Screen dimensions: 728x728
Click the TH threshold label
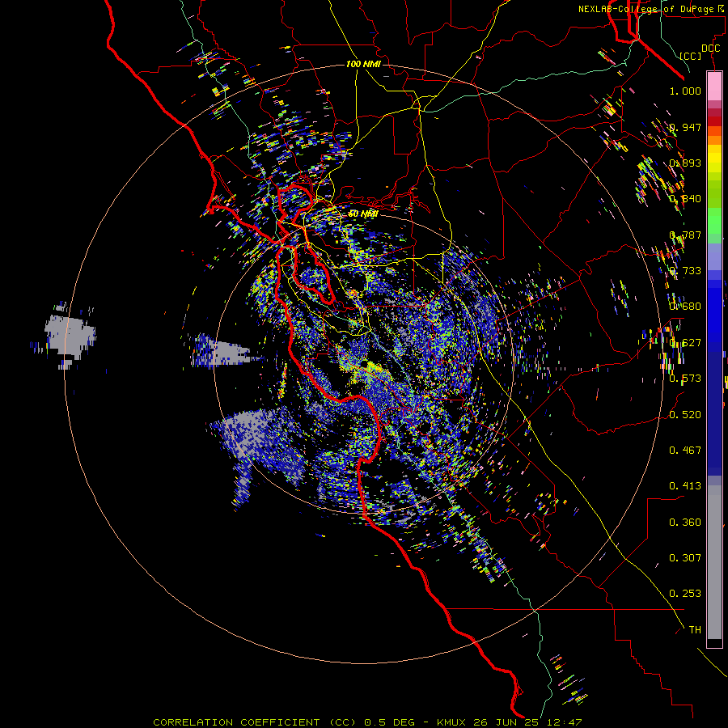[x=695, y=630]
